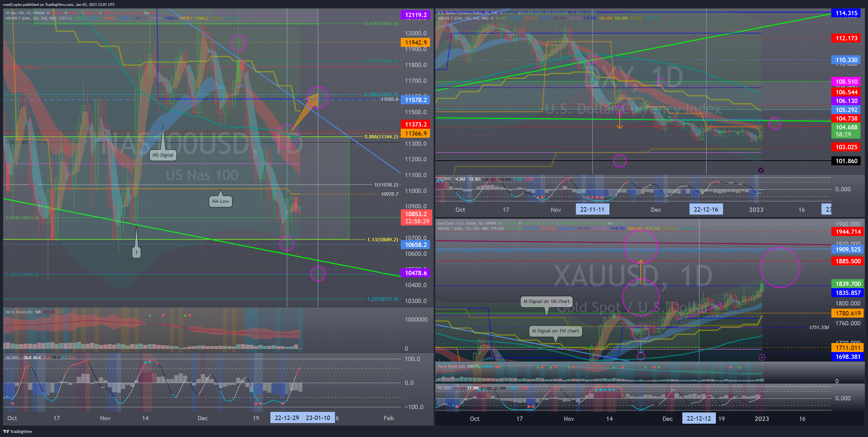This screenshot has height=437, width=868.
Task: Click the blue 10658.2 price label
Action: coord(416,245)
